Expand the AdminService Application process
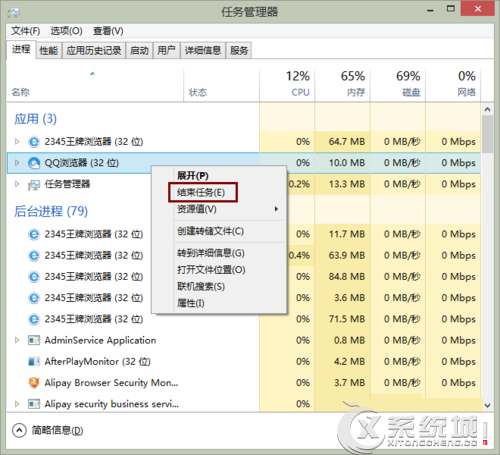 pos(17,340)
